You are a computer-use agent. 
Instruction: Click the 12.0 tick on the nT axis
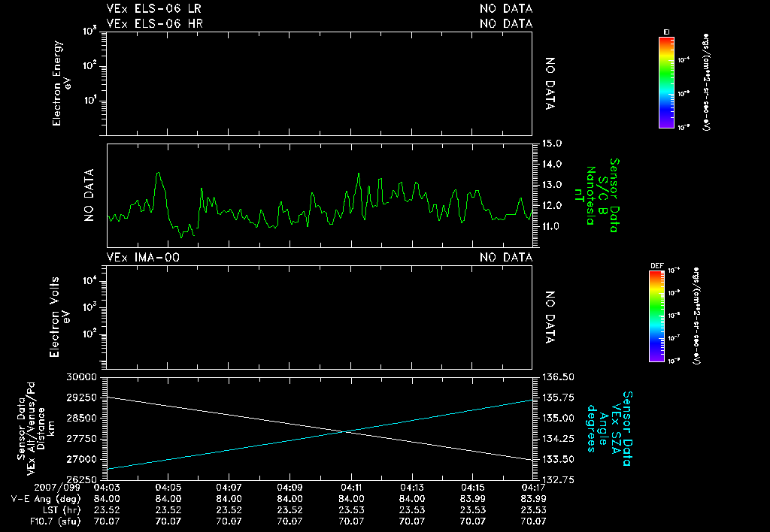(551, 206)
